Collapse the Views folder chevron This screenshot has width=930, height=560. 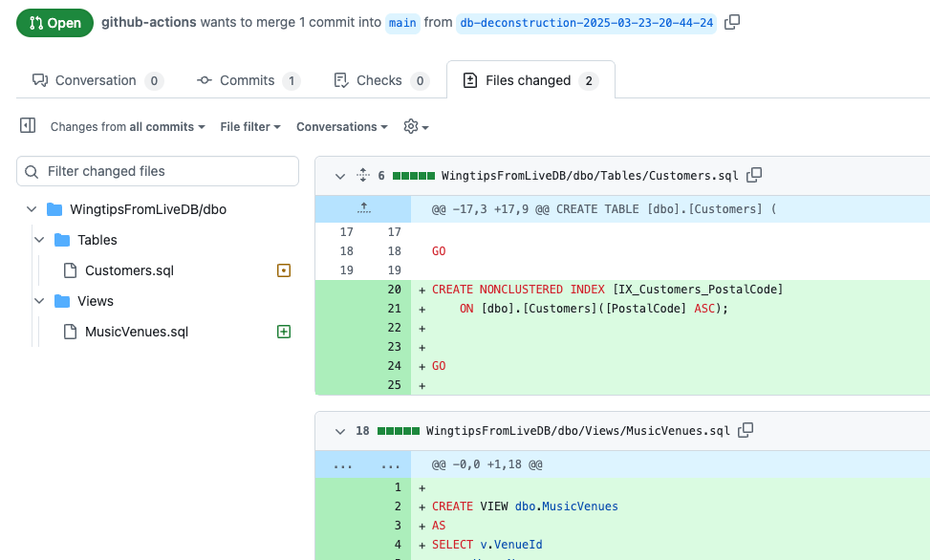coord(39,301)
